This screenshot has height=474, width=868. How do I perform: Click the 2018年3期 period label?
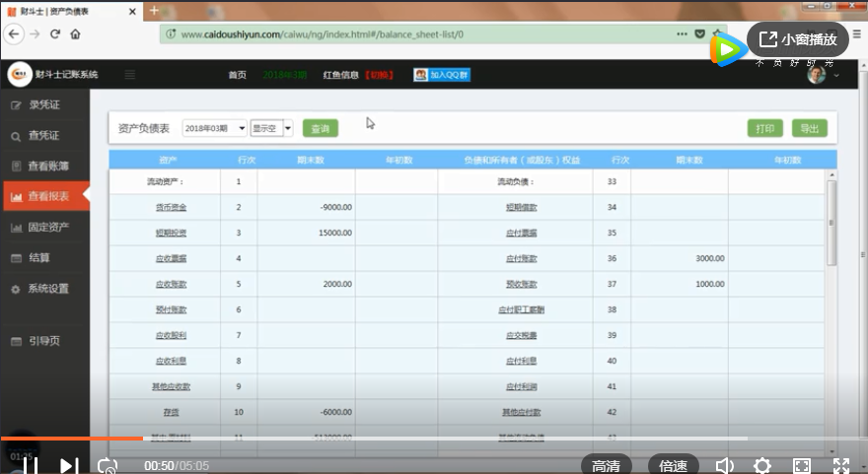coord(284,75)
